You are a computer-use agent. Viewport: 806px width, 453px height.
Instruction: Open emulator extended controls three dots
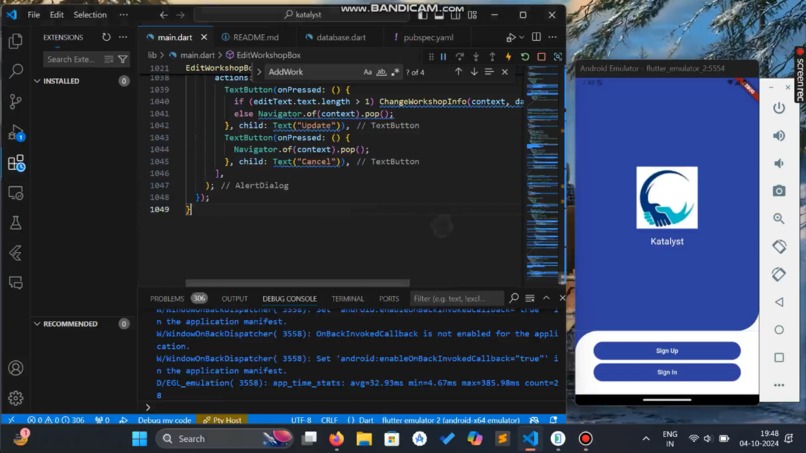pyautogui.click(x=779, y=385)
